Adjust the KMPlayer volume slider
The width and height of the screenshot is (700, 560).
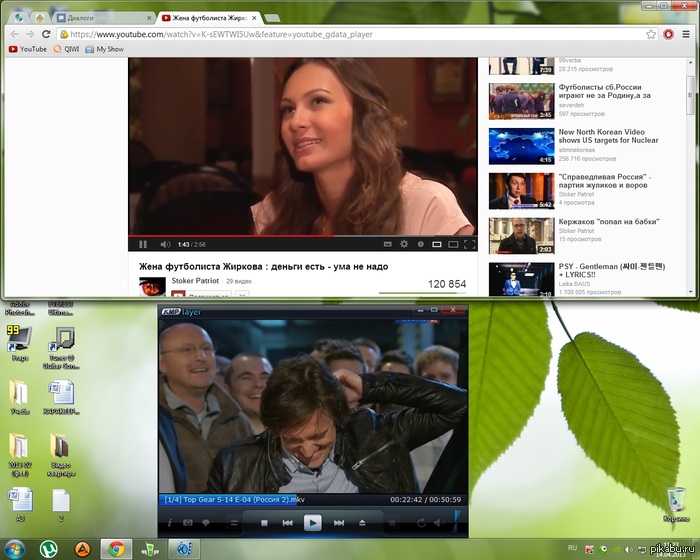click(456, 522)
